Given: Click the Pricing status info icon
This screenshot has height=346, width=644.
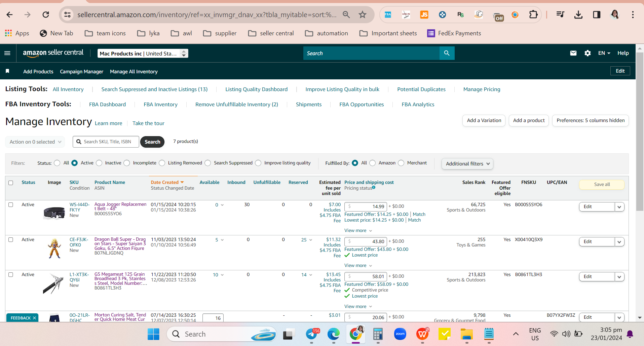Looking at the screenshot, I should 374,188.
